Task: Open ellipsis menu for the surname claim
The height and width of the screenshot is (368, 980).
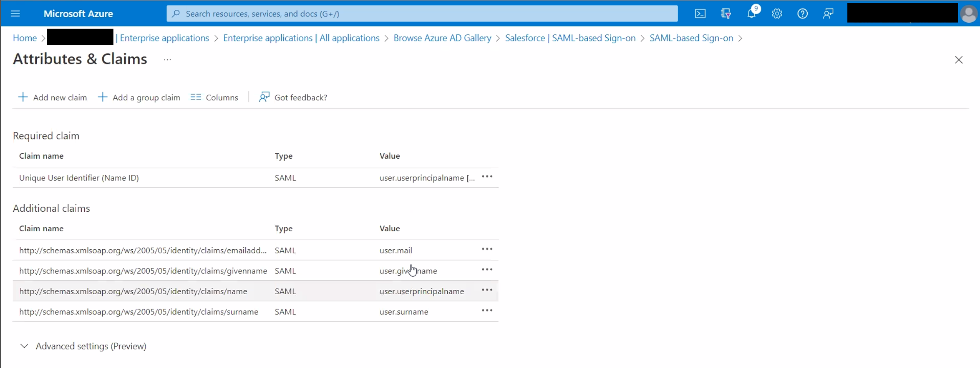Action: point(487,310)
